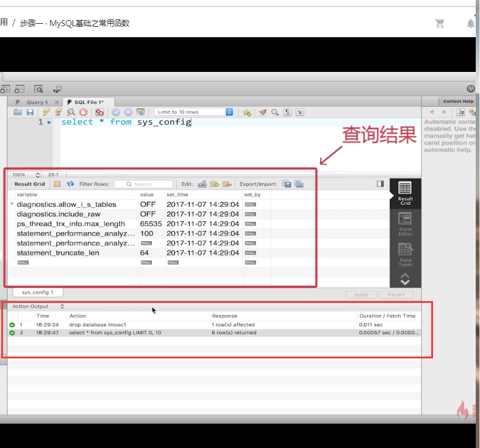Refresh result data with blue arrows icon
The width and height of the screenshot is (480, 448).
coord(71,184)
